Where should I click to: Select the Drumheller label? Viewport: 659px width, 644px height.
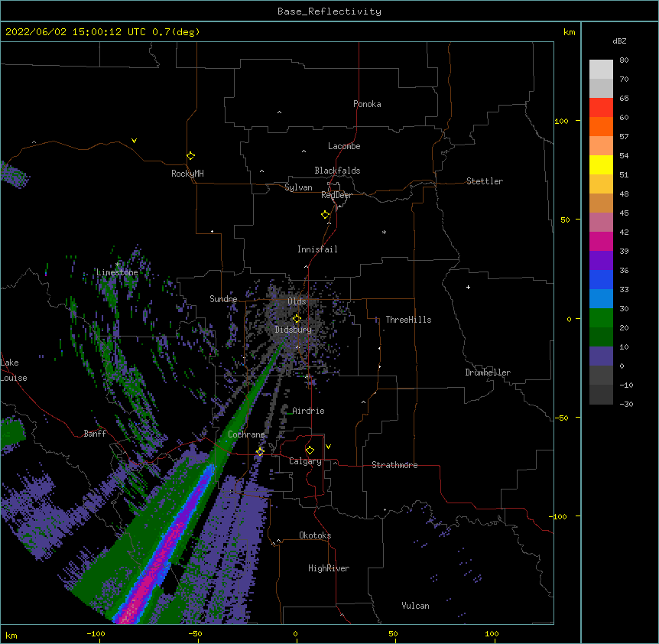click(x=488, y=372)
